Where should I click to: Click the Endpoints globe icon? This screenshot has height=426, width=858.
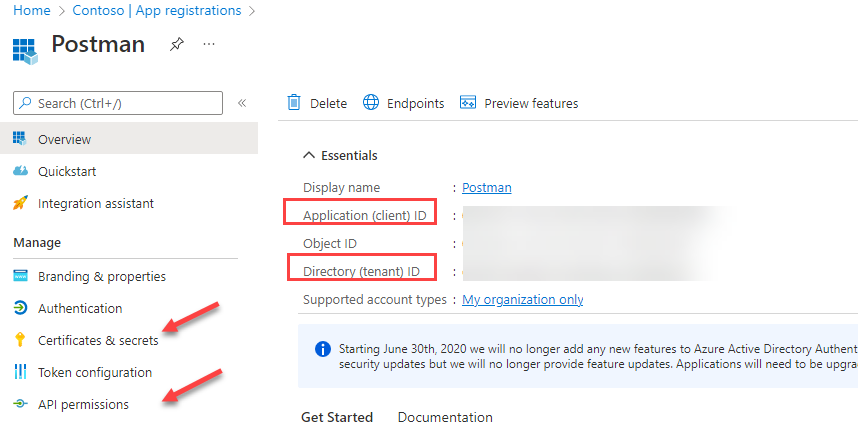point(371,102)
